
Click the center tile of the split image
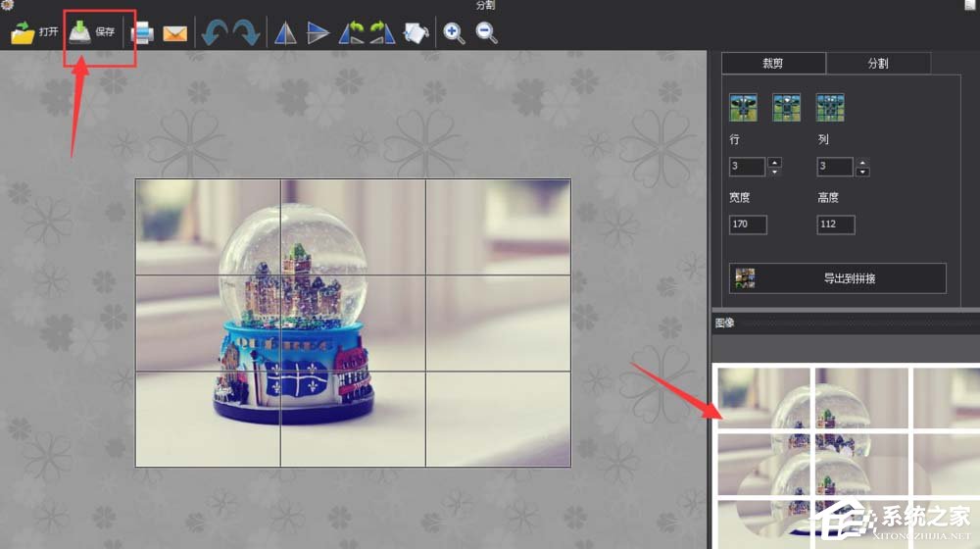coord(353,324)
